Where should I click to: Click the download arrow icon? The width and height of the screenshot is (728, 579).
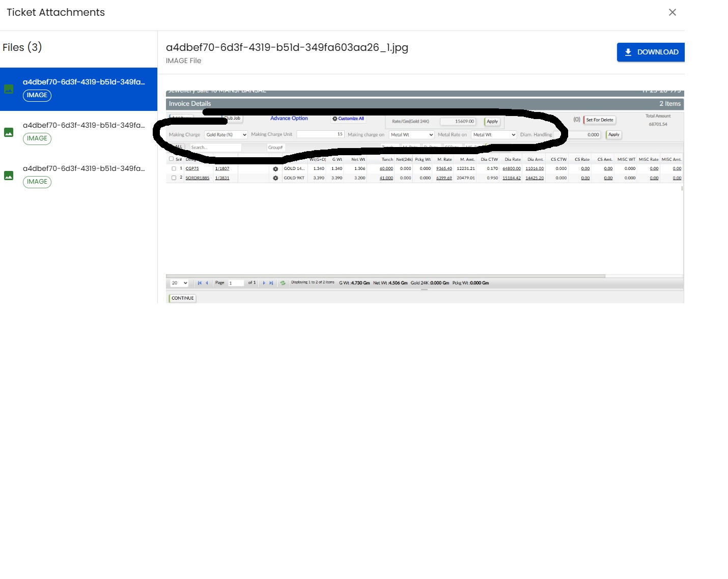click(x=628, y=52)
